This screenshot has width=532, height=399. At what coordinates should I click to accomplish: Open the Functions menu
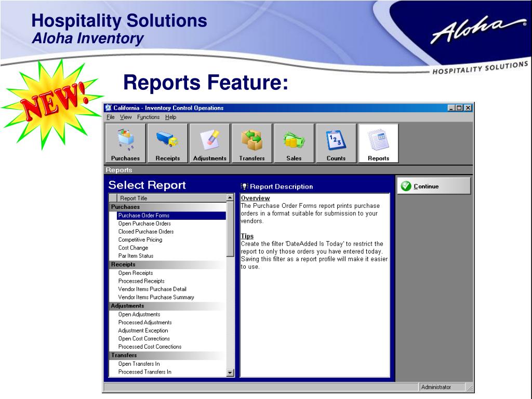148,117
